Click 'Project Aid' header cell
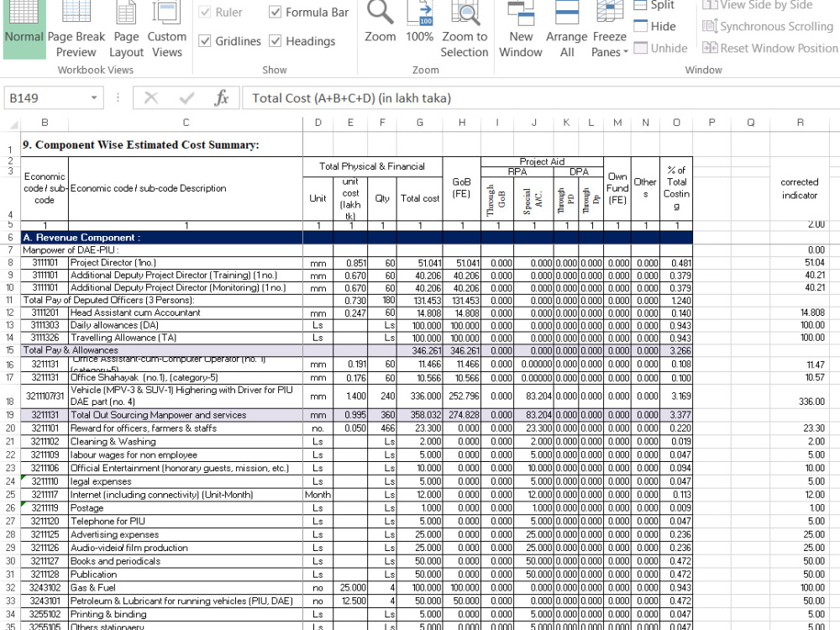This screenshot has width=840, height=630. pos(542,161)
